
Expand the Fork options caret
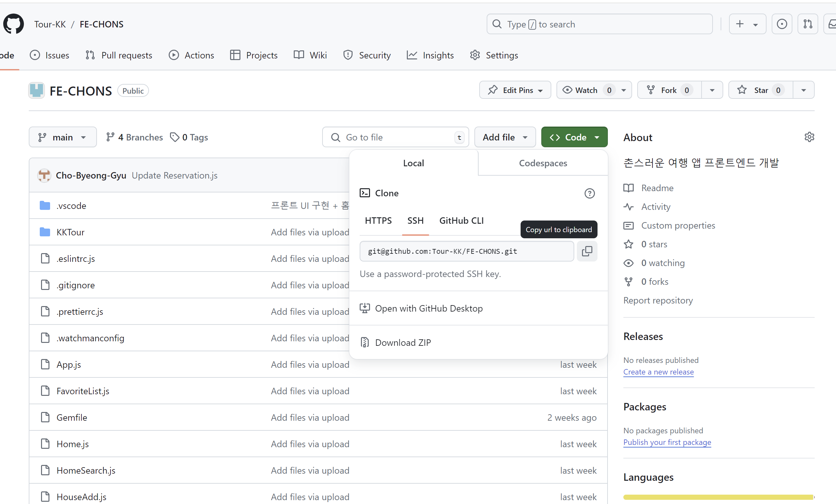(712, 90)
